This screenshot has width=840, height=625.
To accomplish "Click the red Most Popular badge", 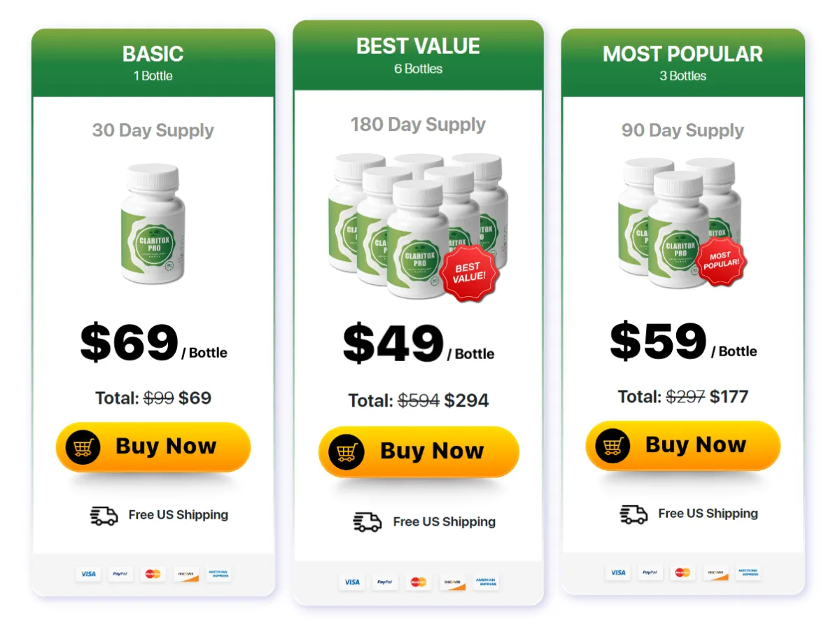I will tap(720, 260).
